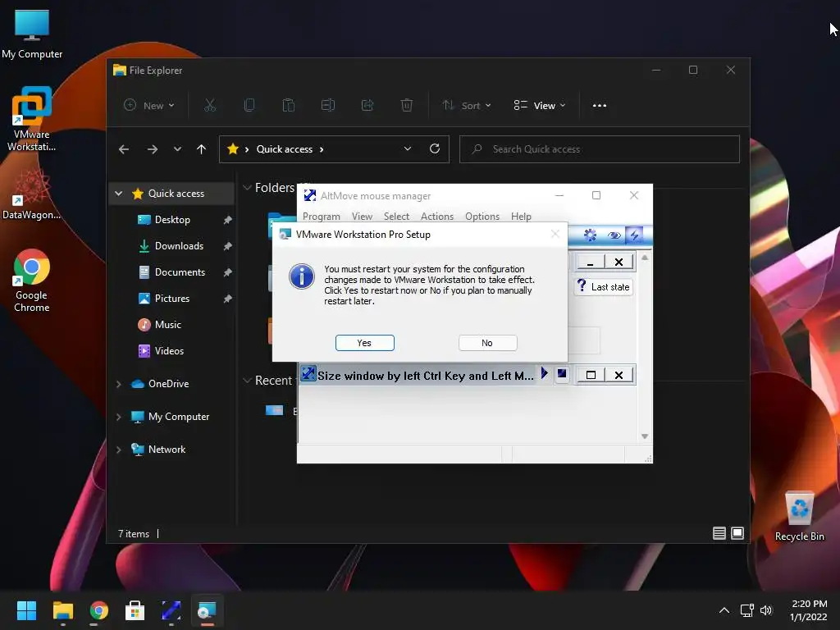Click the X button in Size window row

coord(619,375)
